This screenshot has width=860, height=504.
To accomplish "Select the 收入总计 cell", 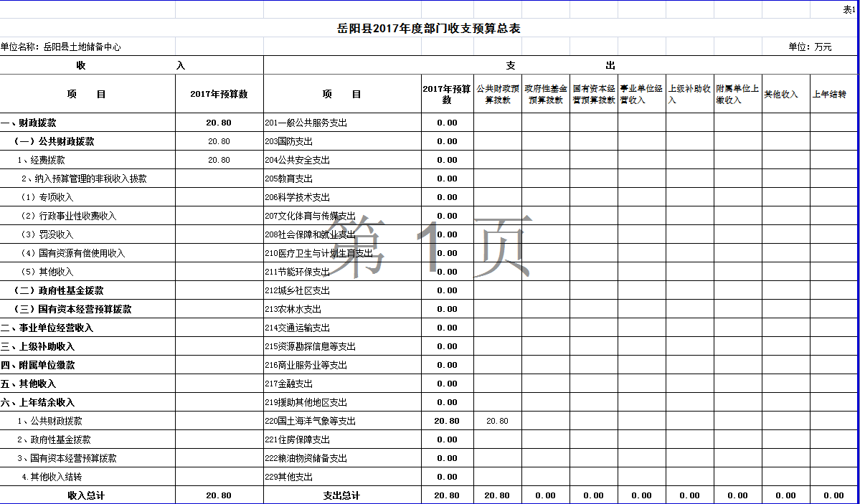I will tap(87, 495).
